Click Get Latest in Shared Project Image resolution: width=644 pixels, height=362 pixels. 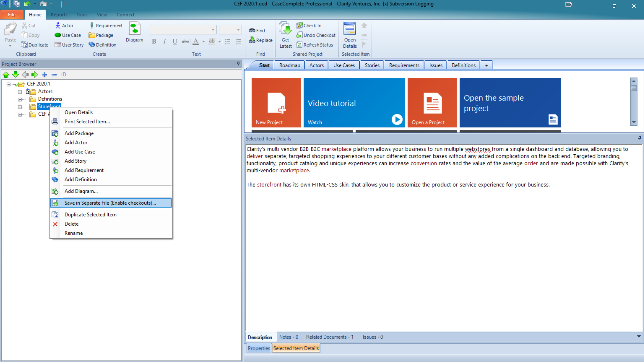(285, 35)
